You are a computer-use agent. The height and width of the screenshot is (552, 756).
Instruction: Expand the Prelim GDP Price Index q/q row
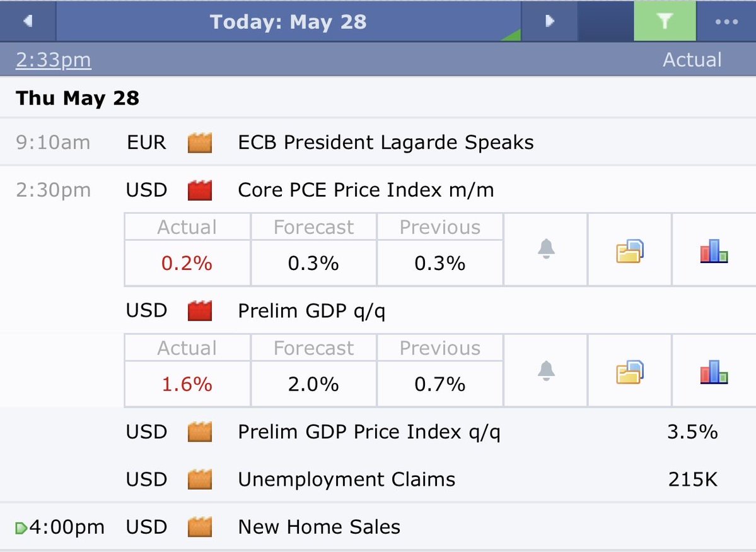[378, 432]
